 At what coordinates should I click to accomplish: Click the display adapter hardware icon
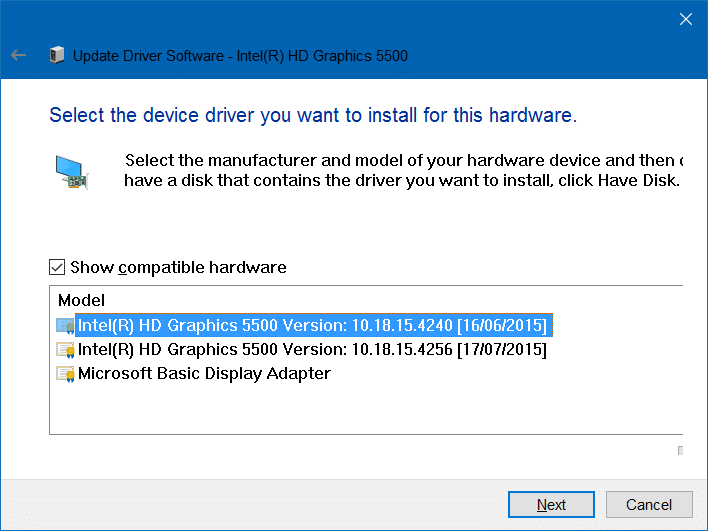tap(71, 172)
